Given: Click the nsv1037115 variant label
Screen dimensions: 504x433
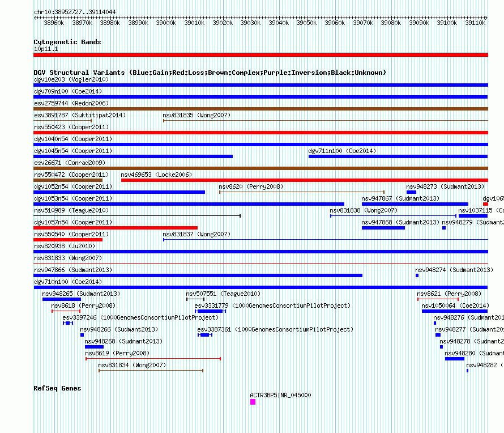Looking at the screenshot, I should (481, 210).
